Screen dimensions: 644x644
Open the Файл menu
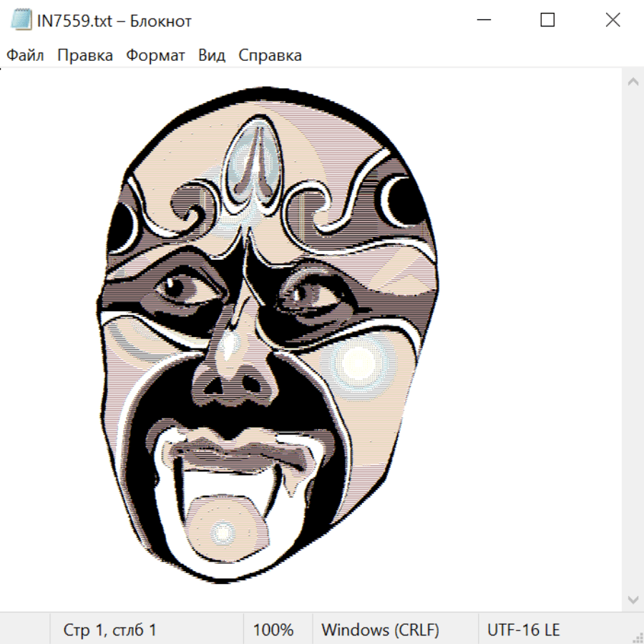(26, 56)
